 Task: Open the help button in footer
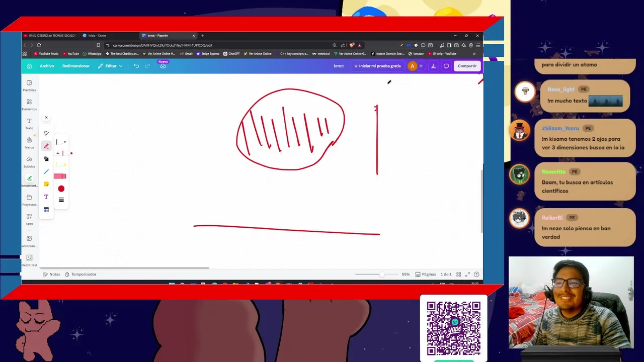pos(476,275)
